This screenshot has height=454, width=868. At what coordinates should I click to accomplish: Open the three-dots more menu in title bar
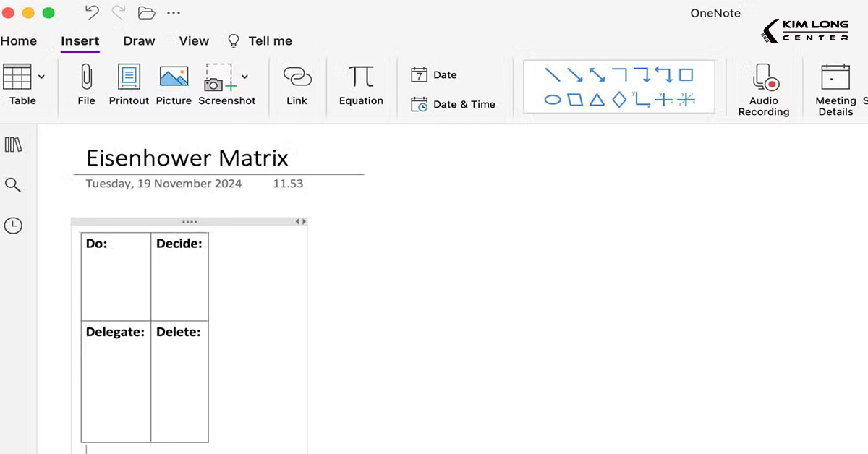[174, 12]
